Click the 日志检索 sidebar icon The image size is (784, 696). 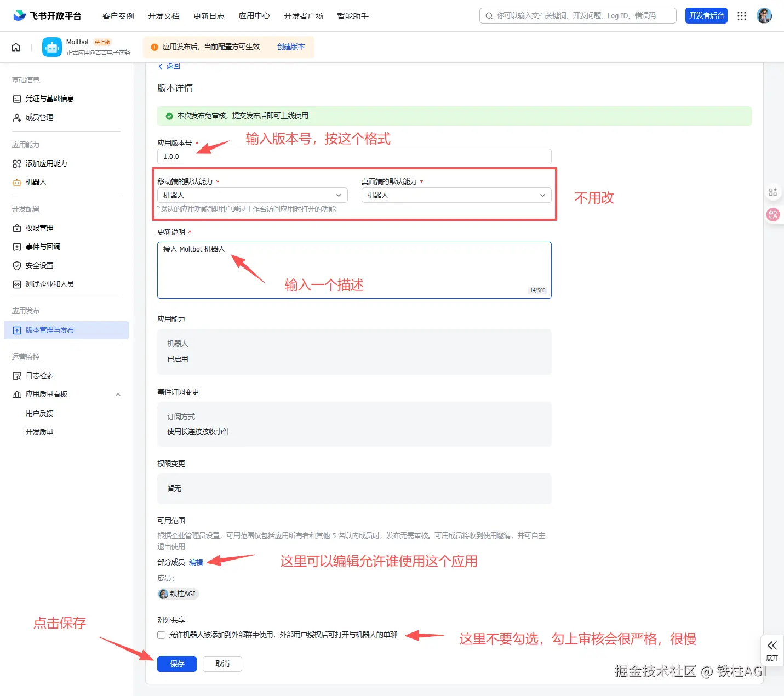click(x=17, y=375)
